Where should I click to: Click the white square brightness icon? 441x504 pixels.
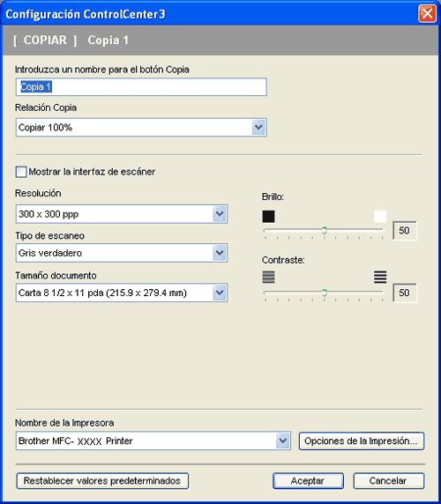pyautogui.click(x=380, y=217)
